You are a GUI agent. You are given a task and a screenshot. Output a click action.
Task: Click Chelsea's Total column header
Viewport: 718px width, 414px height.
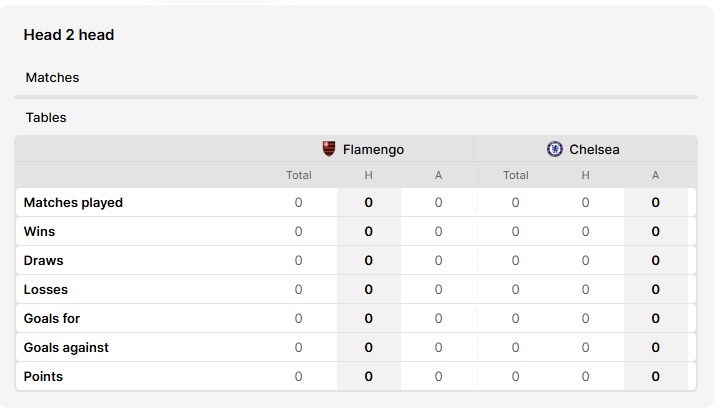pos(516,175)
